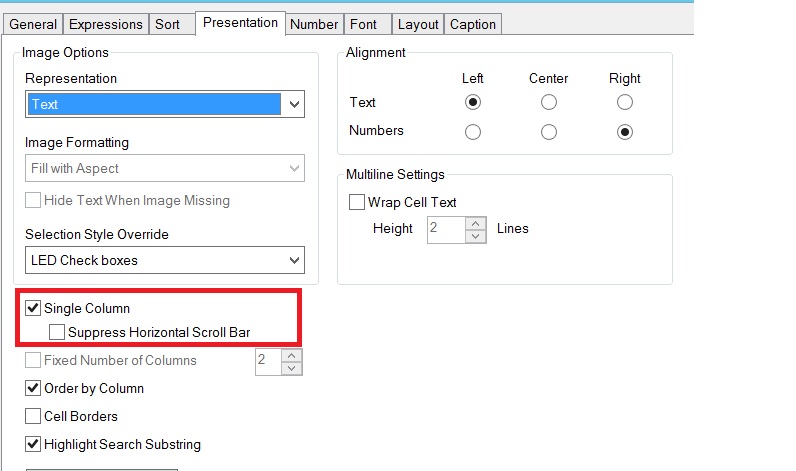This screenshot has height=471, width=796.
Task: Open the Expressions tab
Action: tap(106, 24)
